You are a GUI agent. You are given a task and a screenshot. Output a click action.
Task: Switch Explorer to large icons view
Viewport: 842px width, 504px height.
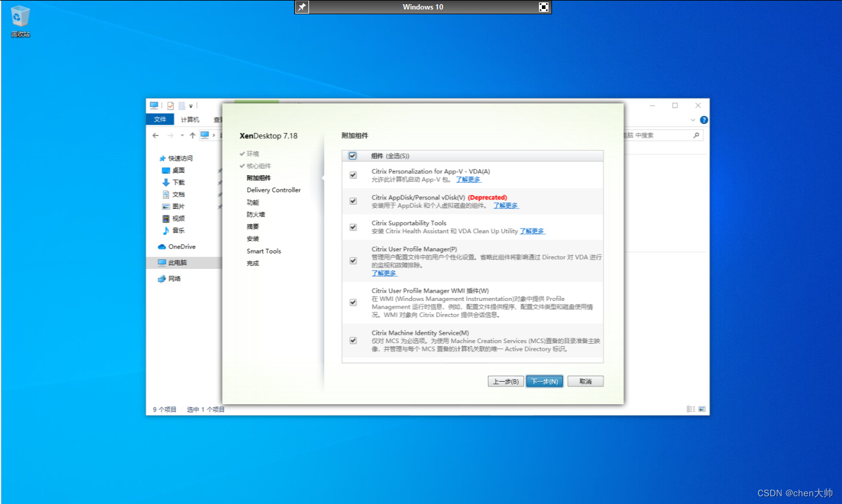click(702, 409)
